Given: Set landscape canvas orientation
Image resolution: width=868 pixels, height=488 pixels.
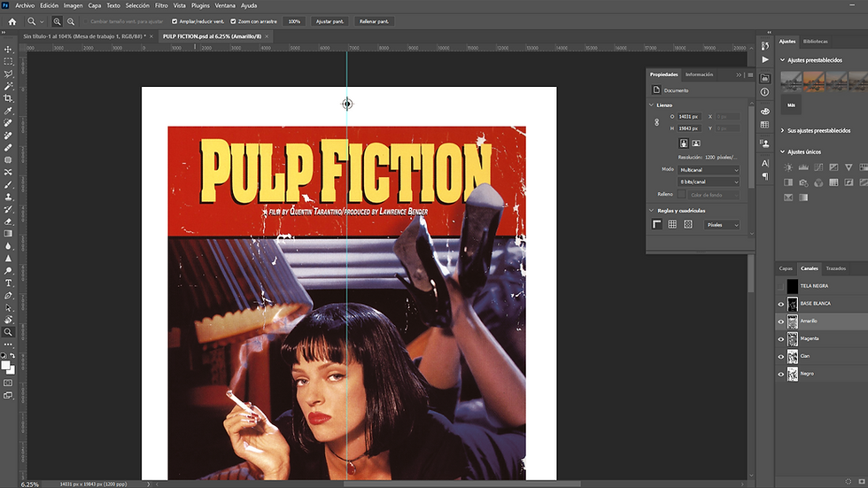Looking at the screenshot, I should click(x=696, y=143).
